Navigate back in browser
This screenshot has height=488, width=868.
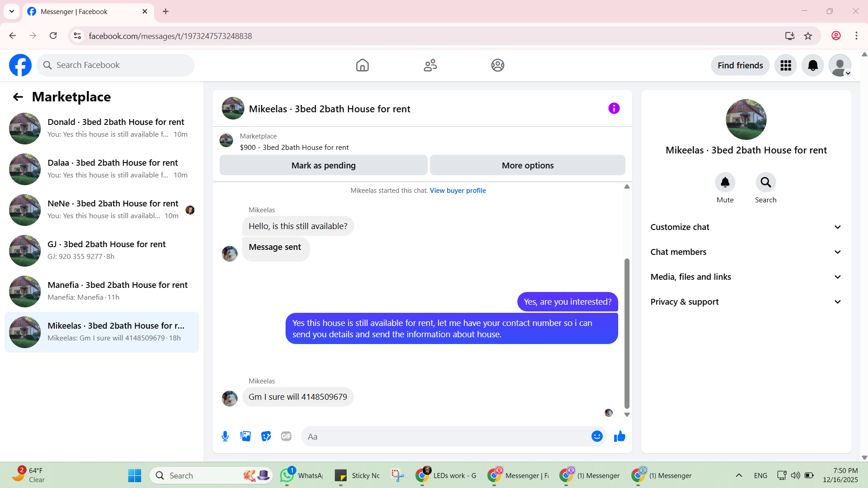[x=13, y=36]
